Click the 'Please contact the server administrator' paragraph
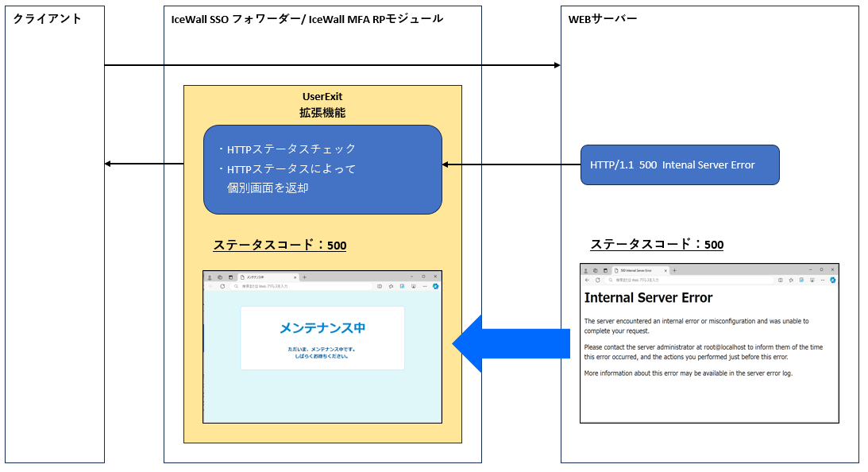 click(x=703, y=352)
